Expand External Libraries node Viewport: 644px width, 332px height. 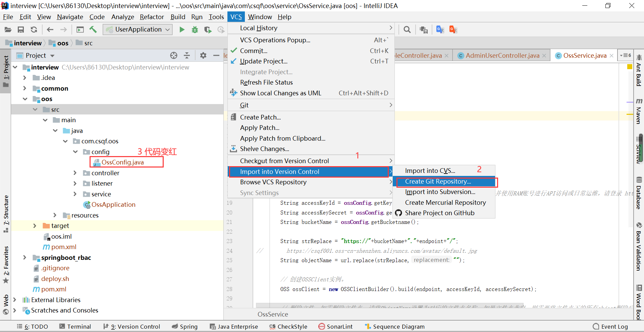coord(15,300)
